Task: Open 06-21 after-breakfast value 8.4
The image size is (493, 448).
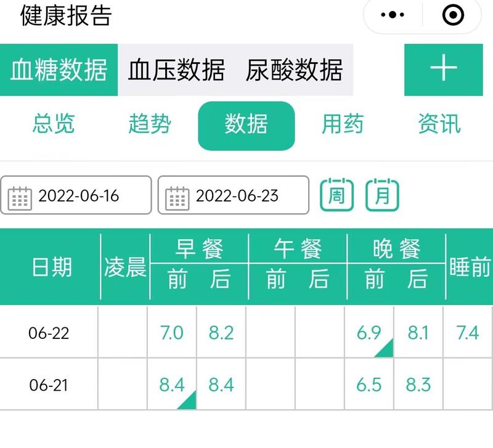Action: [x=221, y=385]
